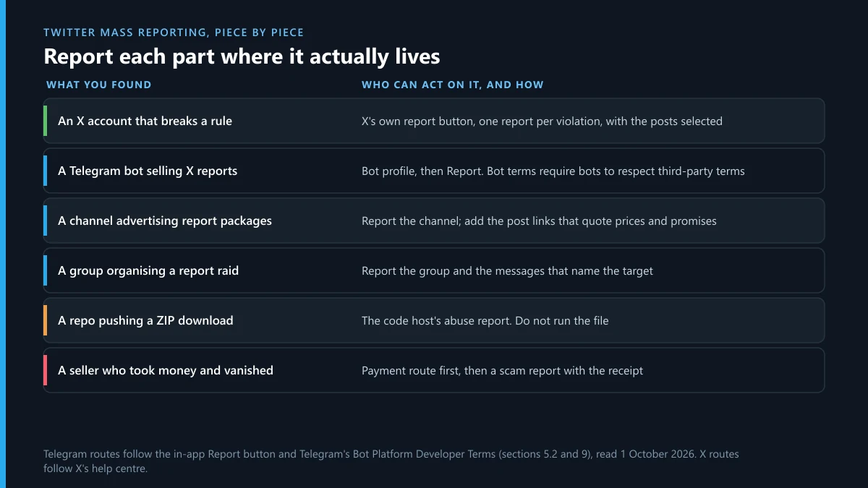This screenshot has height=488, width=868.
Task: Click 'Report the group and the messages that name the target'
Action: tap(507, 271)
